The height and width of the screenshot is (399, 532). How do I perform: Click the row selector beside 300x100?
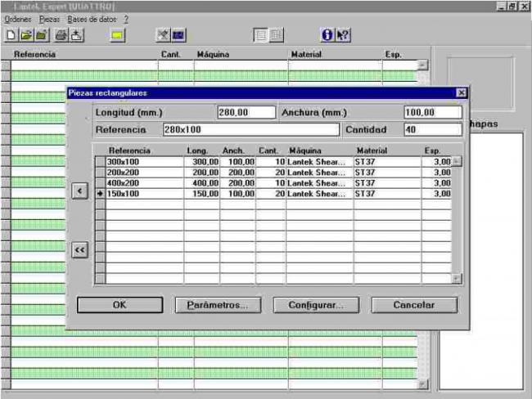(101, 162)
